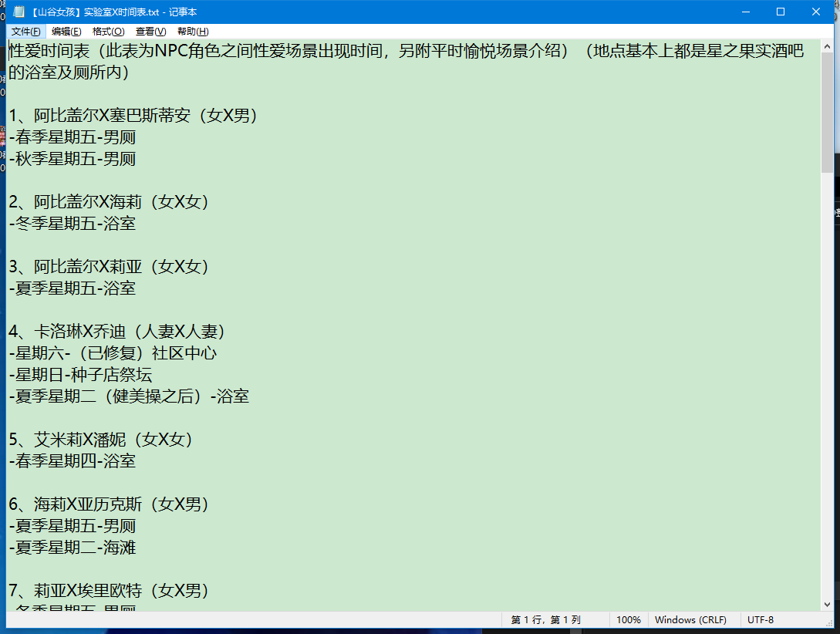The width and height of the screenshot is (840, 634).
Task: Click the vertical scrollbar down arrow
Action: coord(827,605)
